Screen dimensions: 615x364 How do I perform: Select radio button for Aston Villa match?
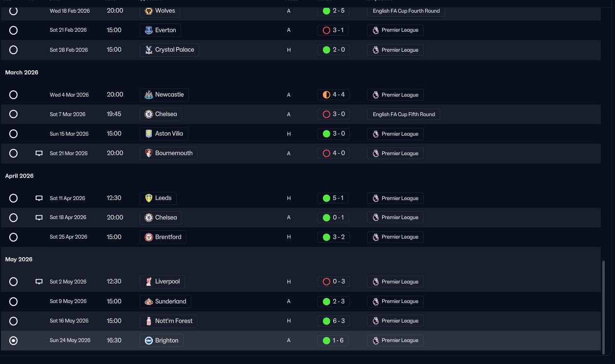tap(14, 134)
